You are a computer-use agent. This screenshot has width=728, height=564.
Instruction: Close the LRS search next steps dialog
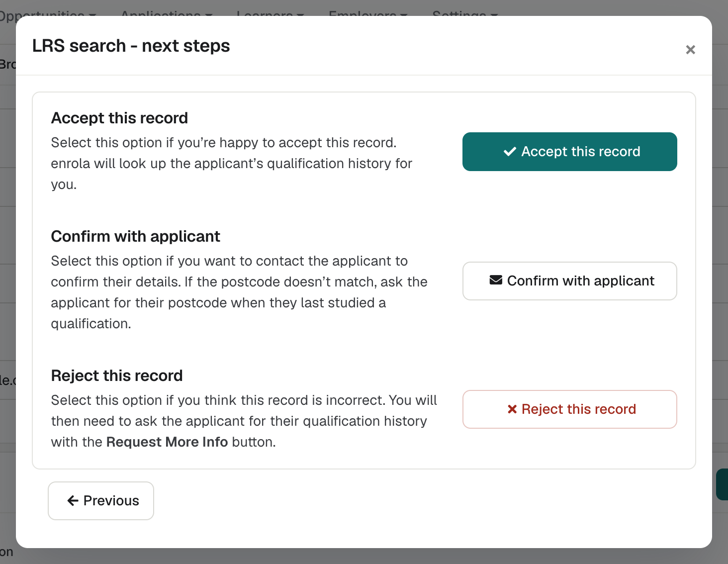point(690,50)
